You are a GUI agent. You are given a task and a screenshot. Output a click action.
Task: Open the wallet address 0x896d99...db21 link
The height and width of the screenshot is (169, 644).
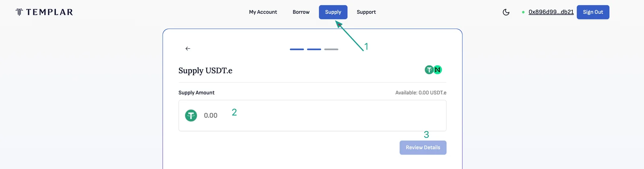[x=551, y=12]
